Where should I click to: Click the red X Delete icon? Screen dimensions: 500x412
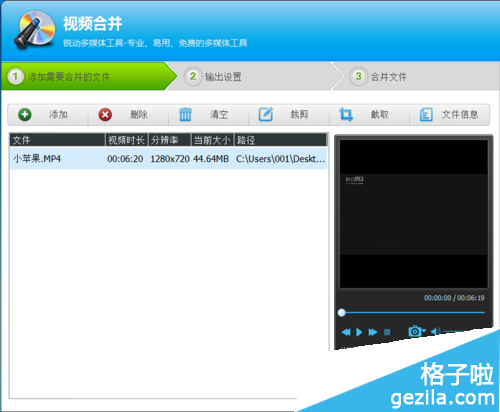(x=105, y=115)
